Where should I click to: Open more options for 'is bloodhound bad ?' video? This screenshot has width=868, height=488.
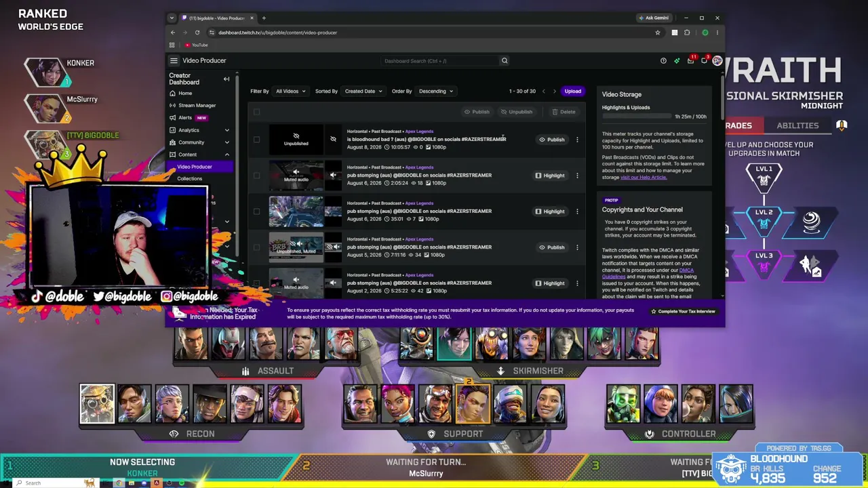577,140
